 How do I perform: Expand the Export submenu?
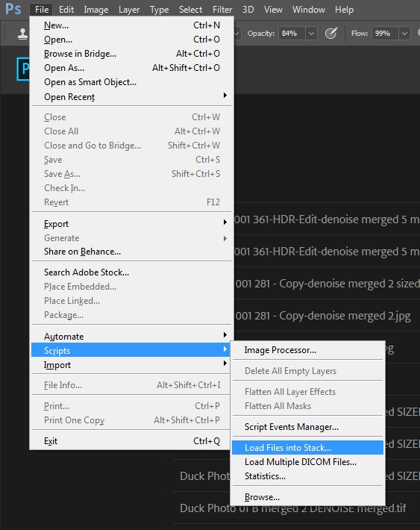(132, 224)
